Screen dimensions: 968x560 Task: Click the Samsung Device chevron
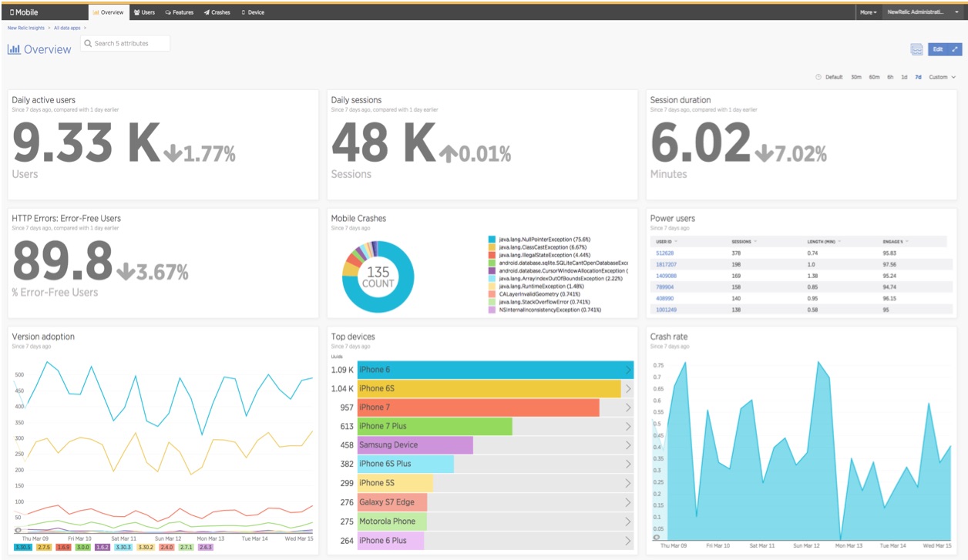tap(627, 445)
